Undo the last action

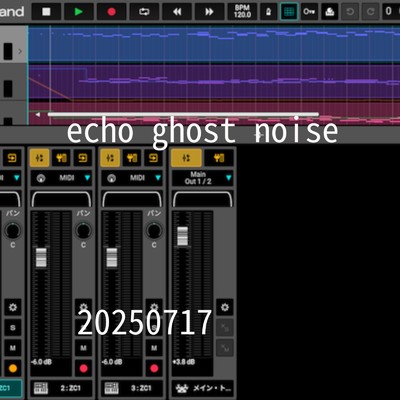pyautogui.click(x=350, y=12)
